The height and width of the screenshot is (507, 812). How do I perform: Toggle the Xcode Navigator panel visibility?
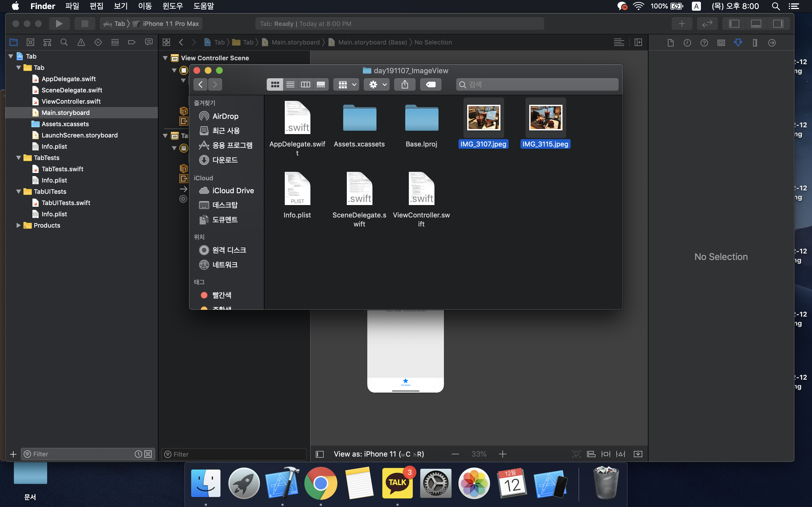click(x=734, y=23)
